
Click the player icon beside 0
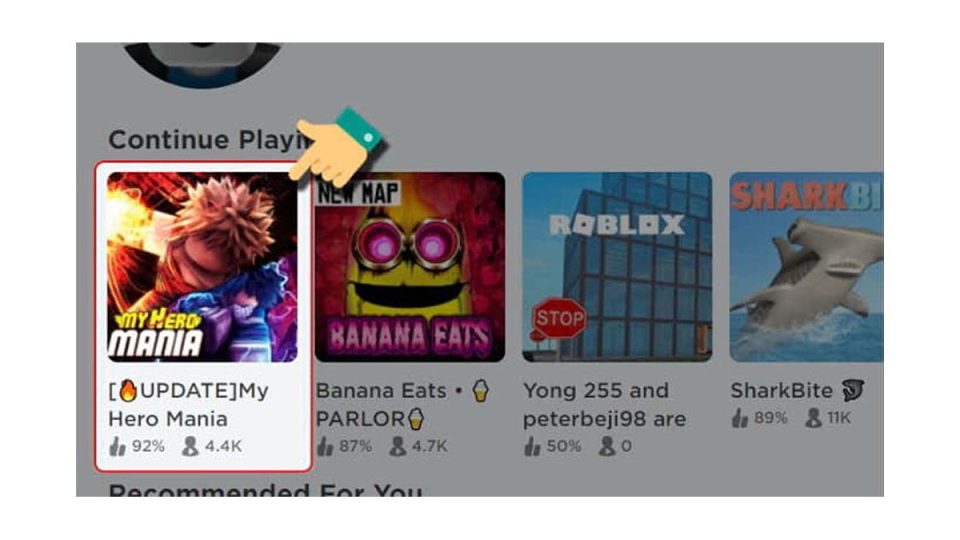tap(607, 446)
